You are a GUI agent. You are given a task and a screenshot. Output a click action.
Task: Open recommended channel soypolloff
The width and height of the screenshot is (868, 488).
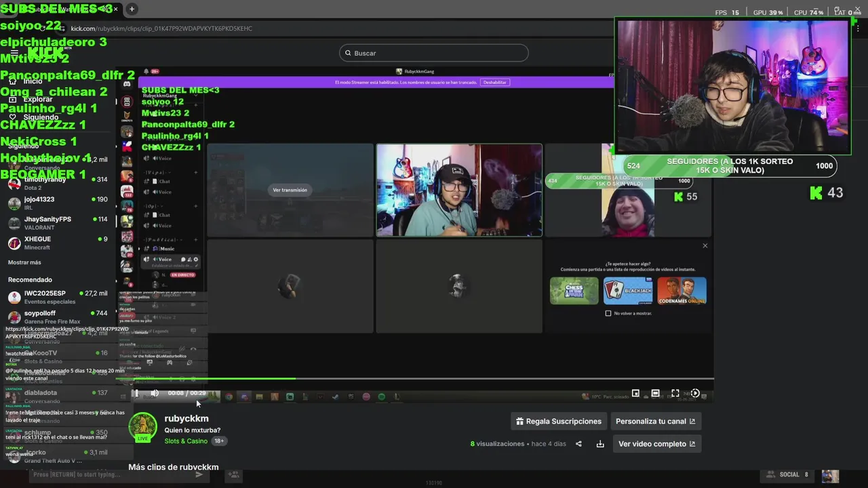point(58,317)
